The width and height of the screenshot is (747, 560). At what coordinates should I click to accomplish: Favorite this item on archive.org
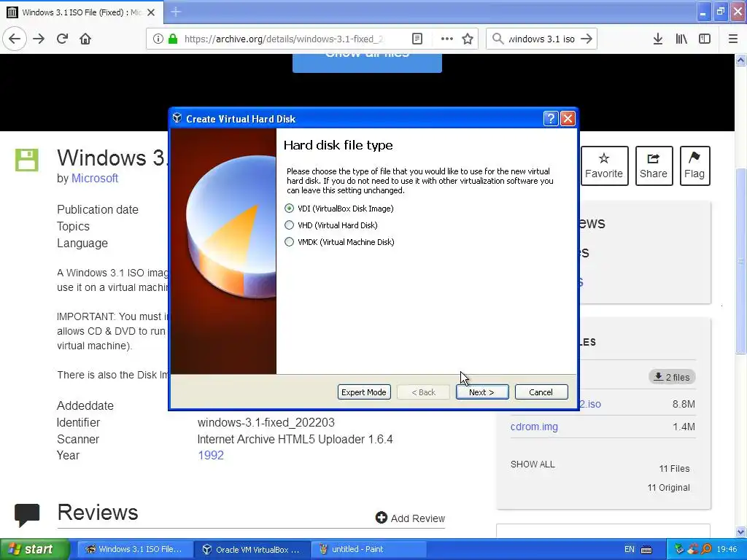click(603, 166)
